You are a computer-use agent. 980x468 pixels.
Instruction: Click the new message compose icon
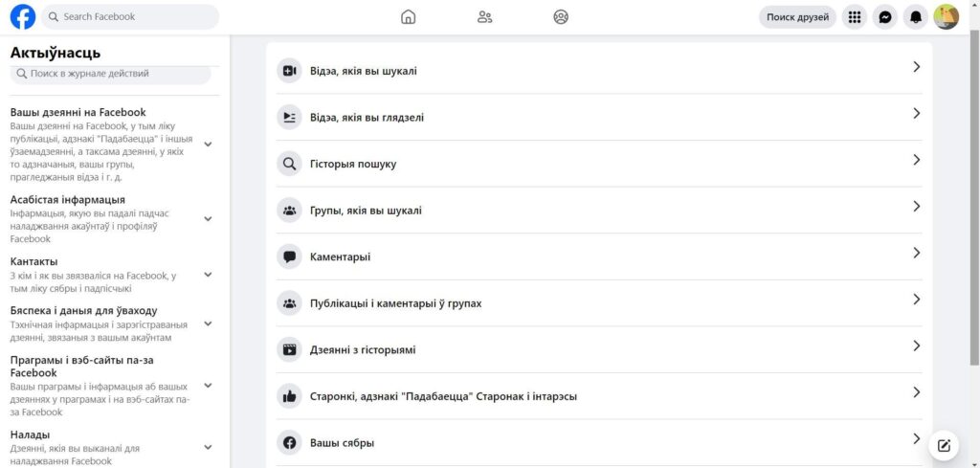944,445
